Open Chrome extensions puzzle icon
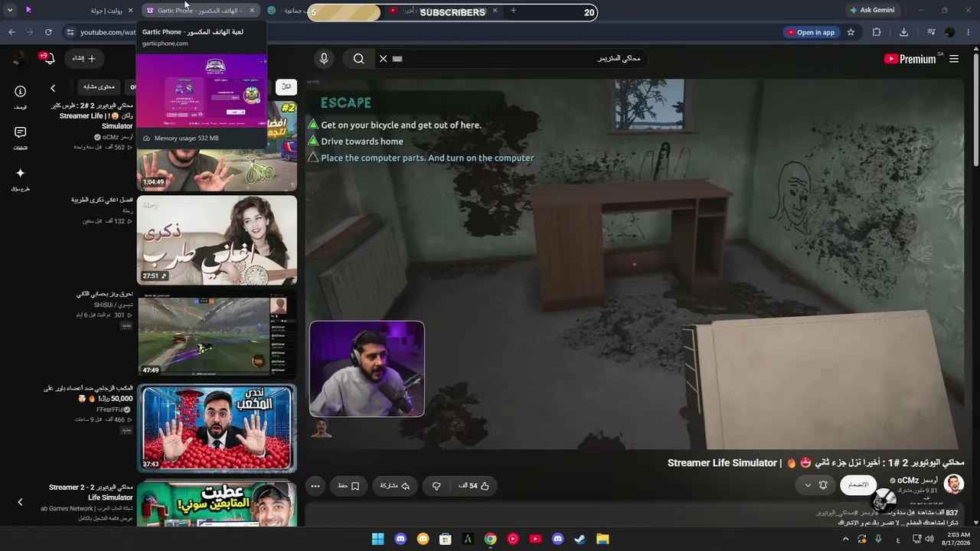This screenshot has width=980, height=551. click(x=877, y=32)
